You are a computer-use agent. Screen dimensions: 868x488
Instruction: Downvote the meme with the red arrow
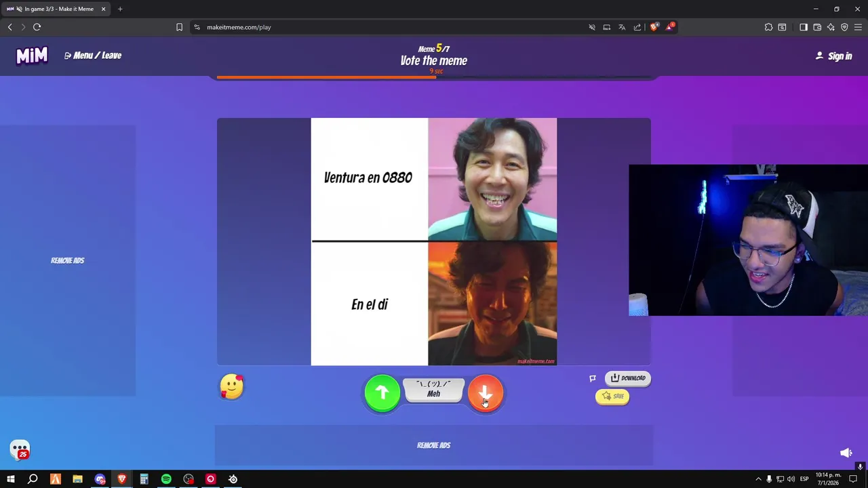(x=486, y=393)
